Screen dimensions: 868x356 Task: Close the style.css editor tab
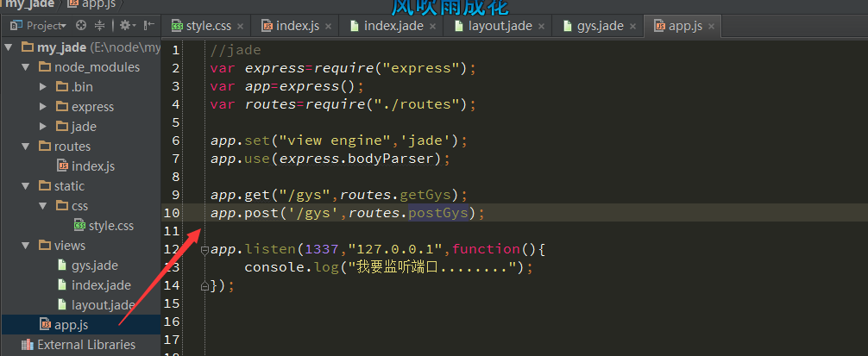pos(242,26)
